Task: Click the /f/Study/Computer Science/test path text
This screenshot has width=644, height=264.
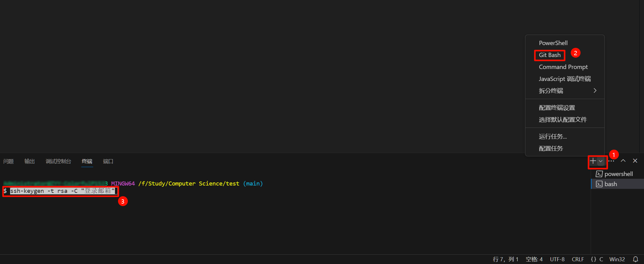Action: click(x=189, y=184)
